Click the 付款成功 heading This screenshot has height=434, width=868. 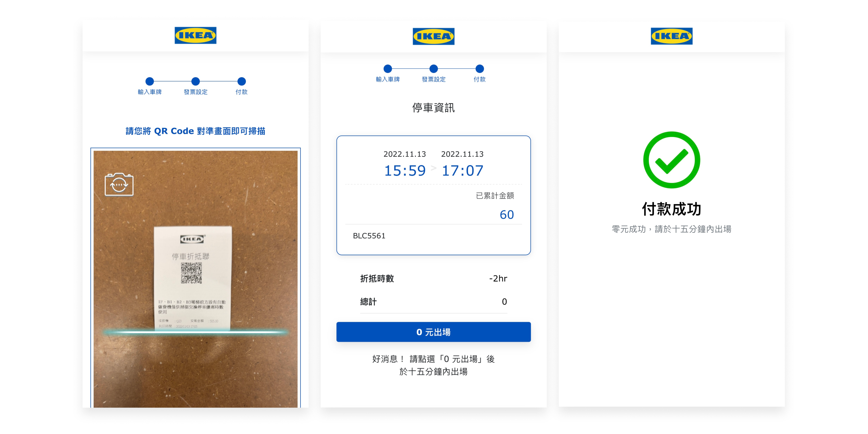point(671,209)
